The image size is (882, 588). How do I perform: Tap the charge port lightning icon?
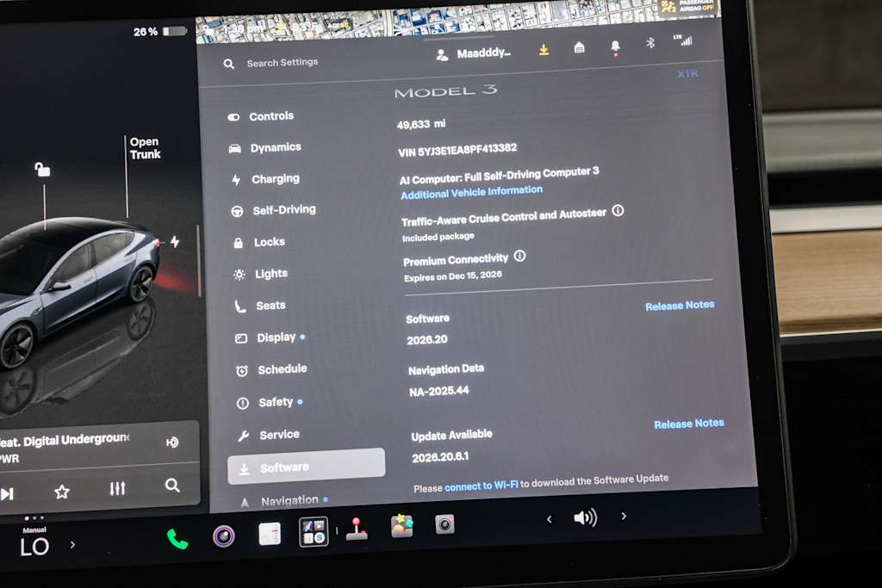[x=176, y=242]
